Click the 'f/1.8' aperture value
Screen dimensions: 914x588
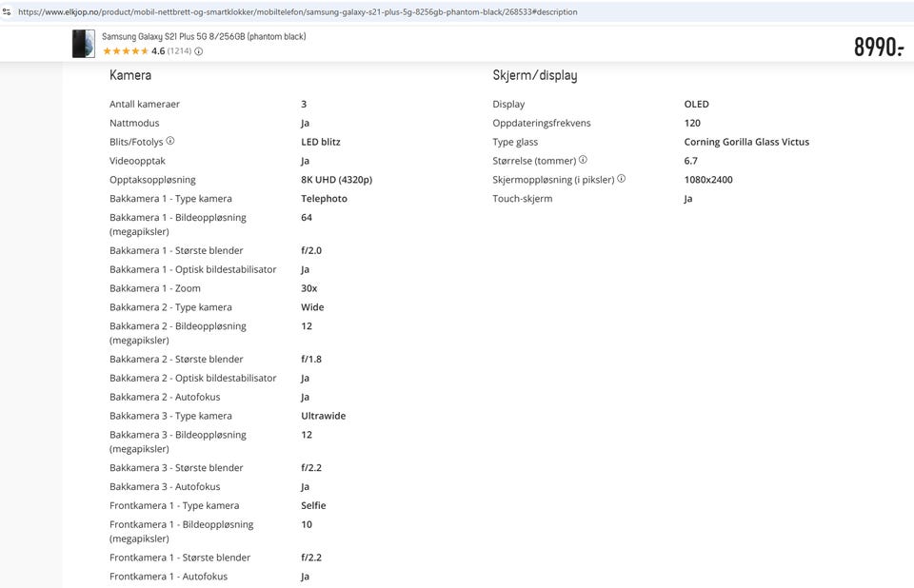click(x=311, y=359)
